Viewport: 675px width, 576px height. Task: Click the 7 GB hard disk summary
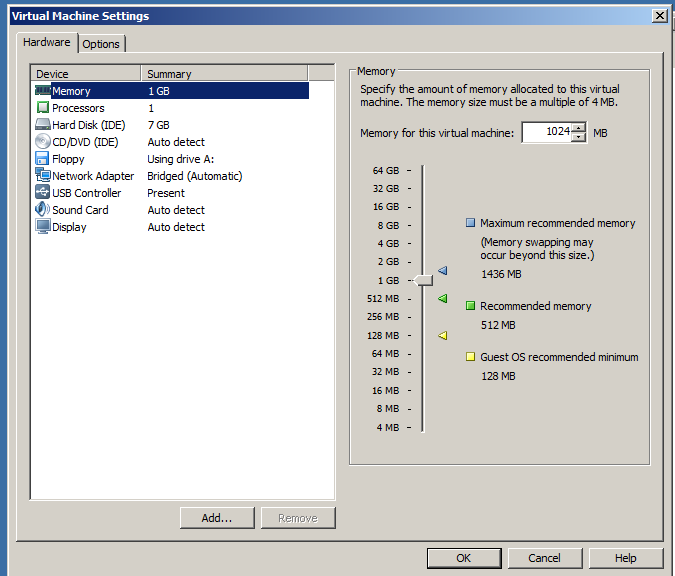(158, 125)
